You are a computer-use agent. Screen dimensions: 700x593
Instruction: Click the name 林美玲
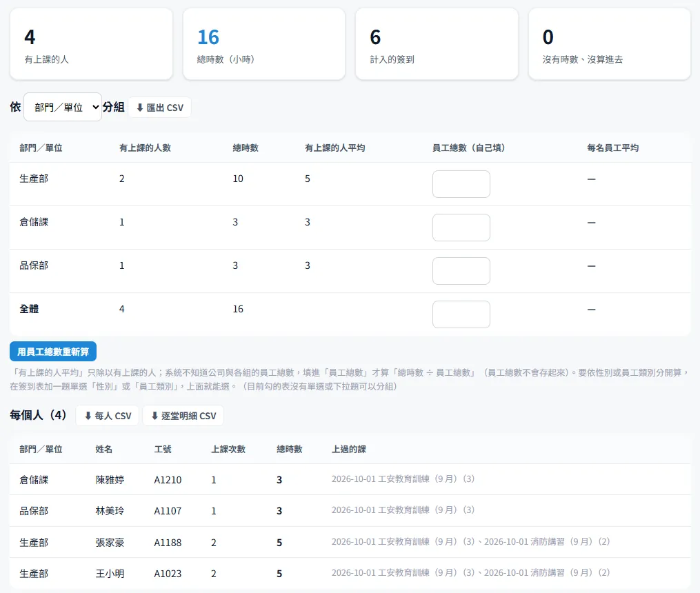point(110,510)
